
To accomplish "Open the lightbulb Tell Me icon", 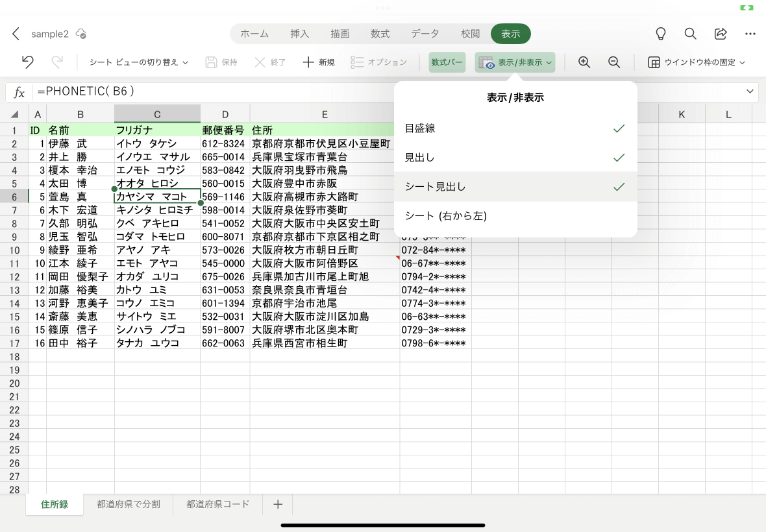I will click(x=660, y=34).
